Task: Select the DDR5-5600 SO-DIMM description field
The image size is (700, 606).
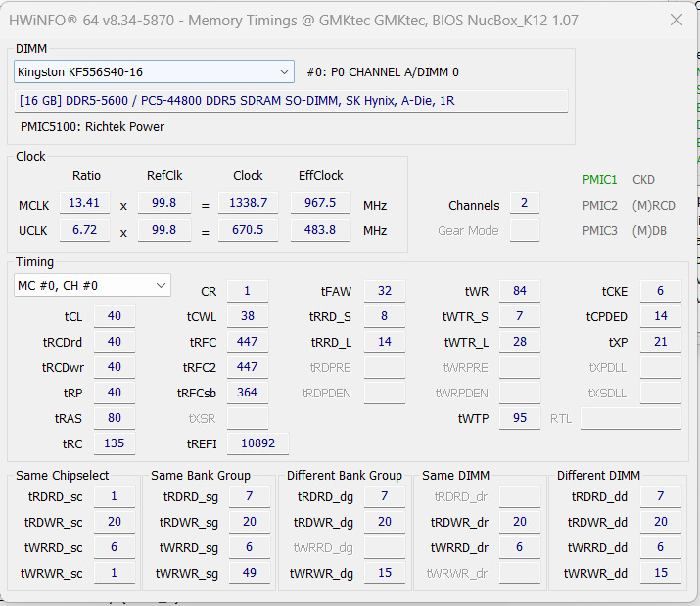Action: pyautogui.click(x=291, y=101)
